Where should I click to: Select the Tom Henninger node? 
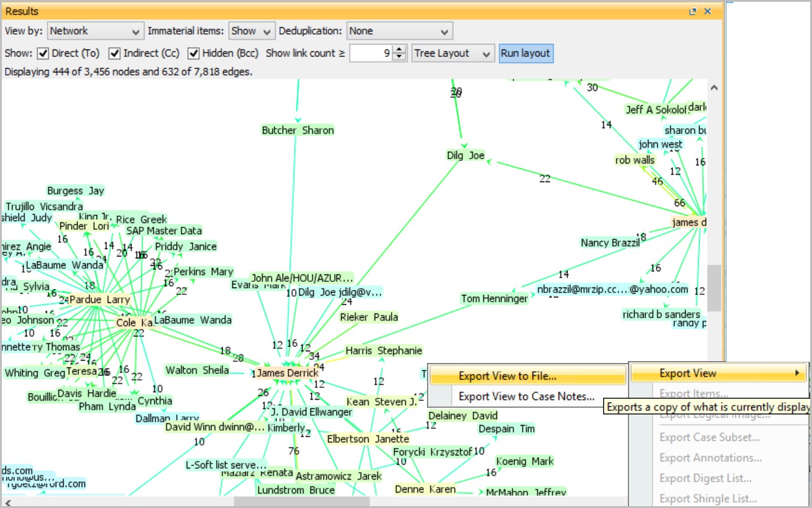tap(494, 299)
